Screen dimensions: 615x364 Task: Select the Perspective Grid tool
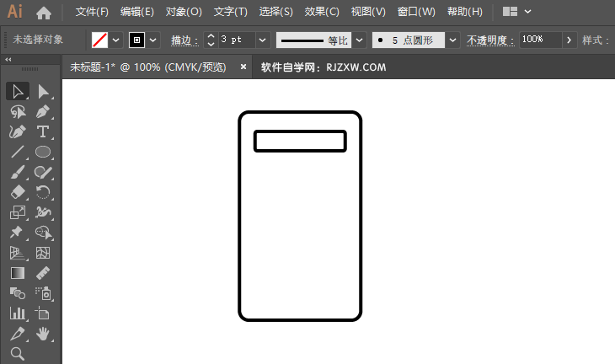[18, 253]
